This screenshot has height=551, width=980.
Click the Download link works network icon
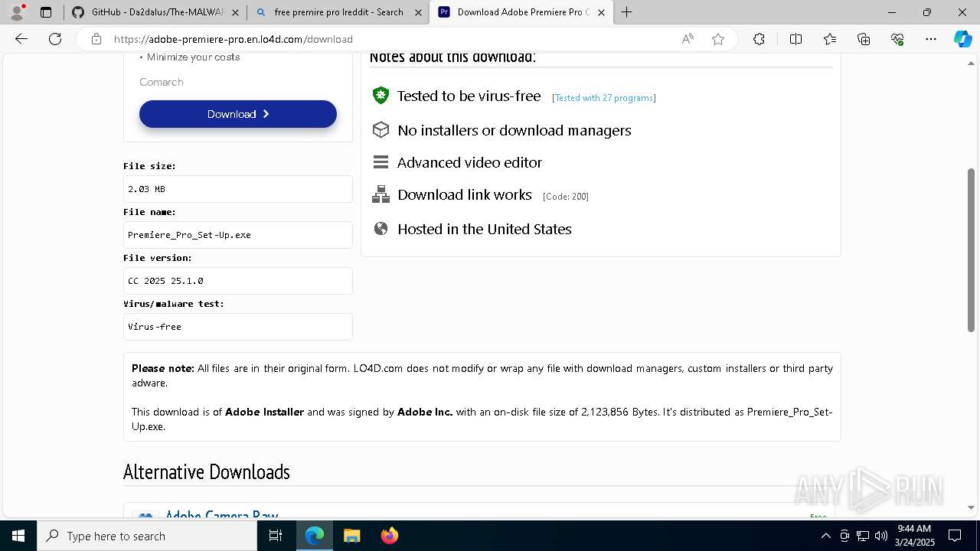[381, 194]
